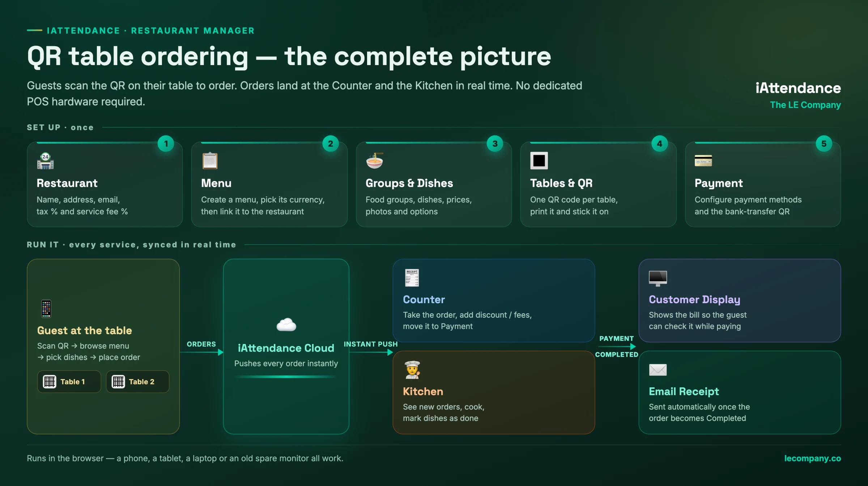Click "The LE Company" under the logo
Screen dimensions: 868x486
pos(805,105)
